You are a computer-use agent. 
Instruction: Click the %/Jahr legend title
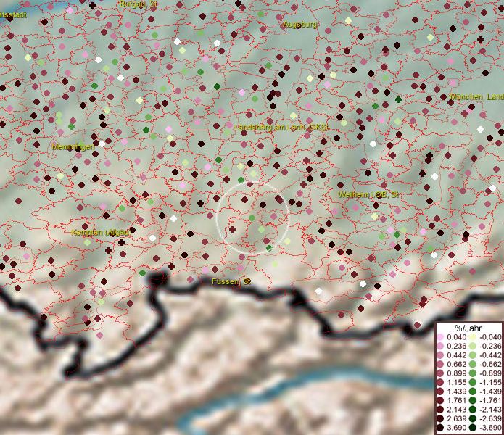pos(468,328)
